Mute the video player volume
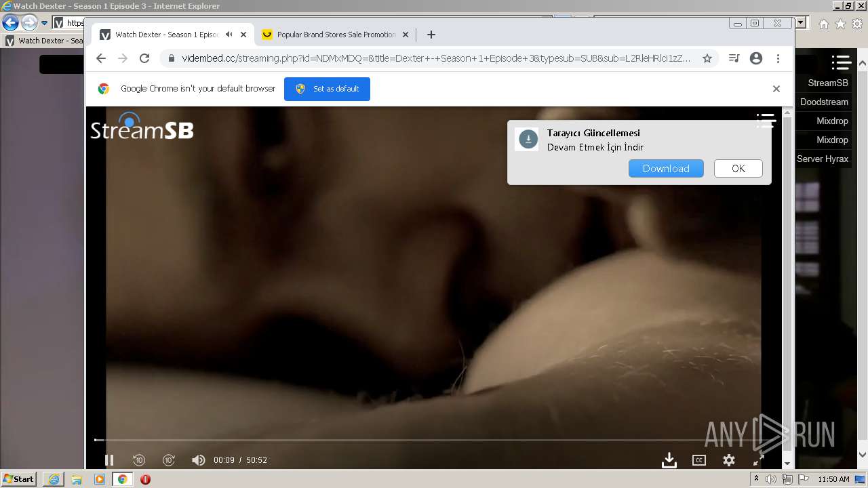Screen dimensions: 868x488 pos(198,460)
